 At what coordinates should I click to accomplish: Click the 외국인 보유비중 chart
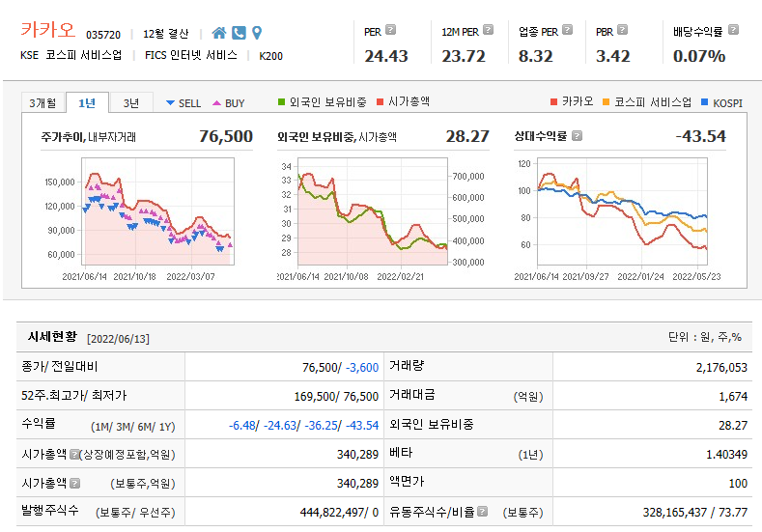coord(373,211)
